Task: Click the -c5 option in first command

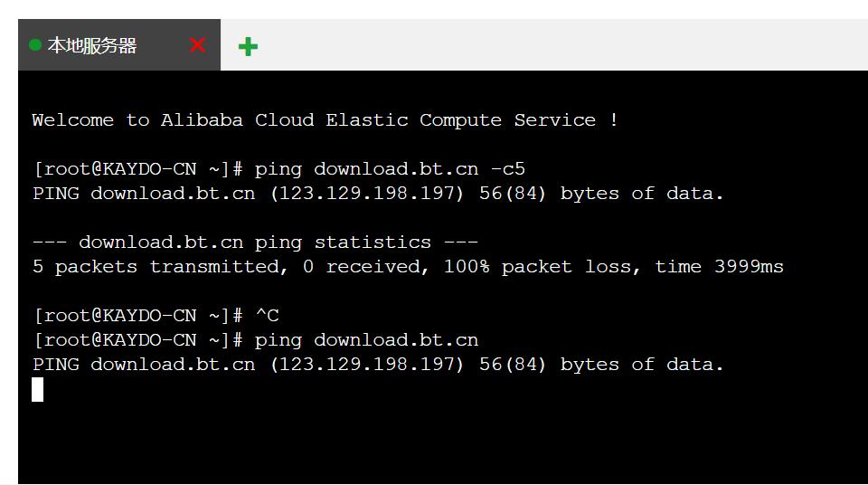Action: point(507,169)
